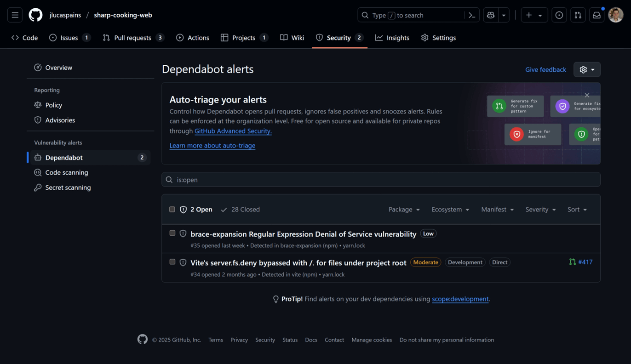This screenshot has width=631, height=364.
Task: Open sharp-cooking-web repository link
Action: click(x=123, y=15)
